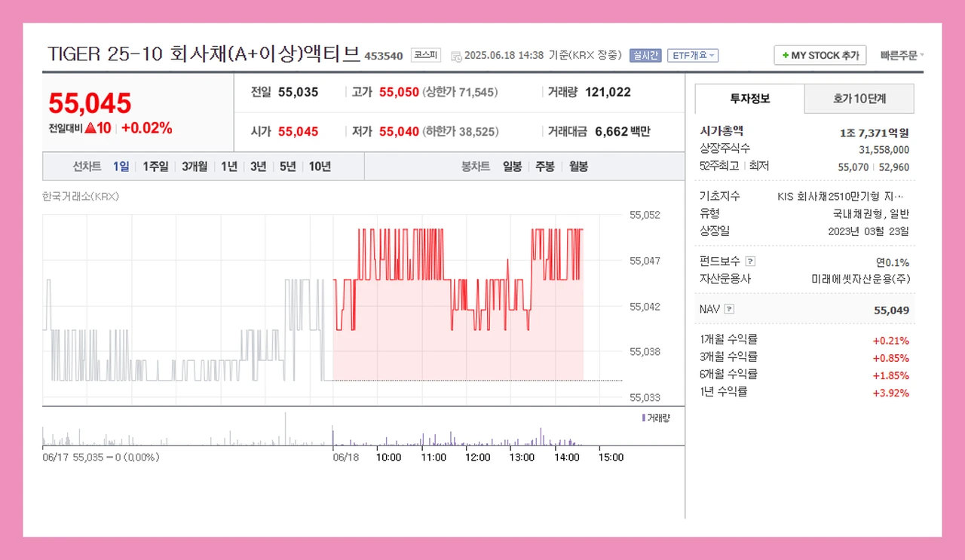Image resolution: width=965 pixels, height=560 pixels.
Task: Select the 5년 line chart period
Action: point(288,167)
